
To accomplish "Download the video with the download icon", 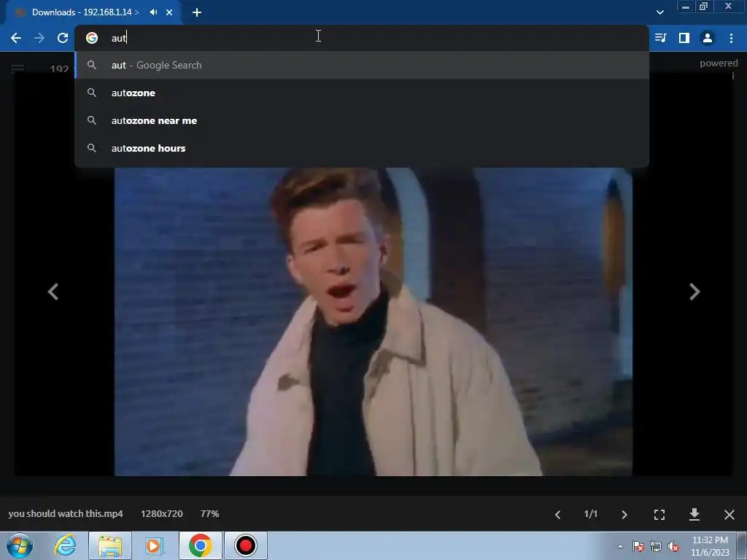I will pyautogui.click(x=694, y=514).
